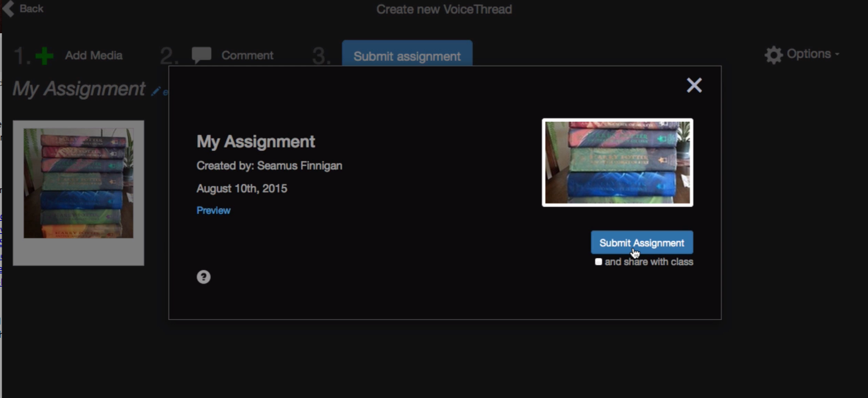Close the submission dialog with the X
The width and height of the screenshot is (868, 398).
(694, 85)
